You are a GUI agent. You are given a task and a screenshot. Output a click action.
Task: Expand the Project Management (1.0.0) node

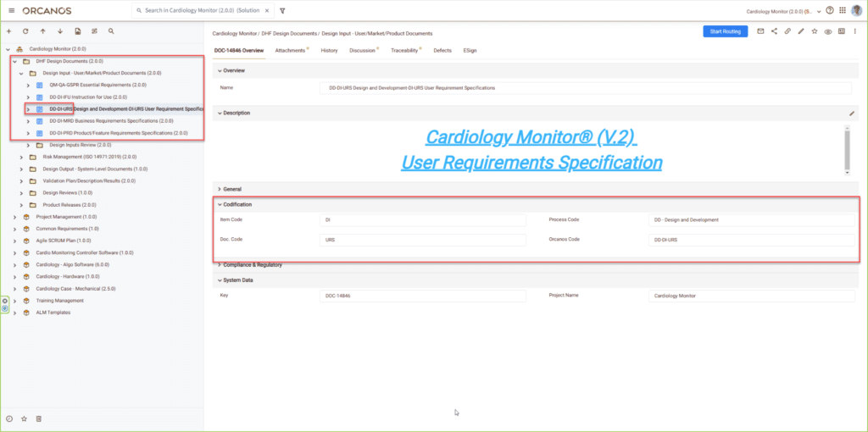tap(14, 217)
